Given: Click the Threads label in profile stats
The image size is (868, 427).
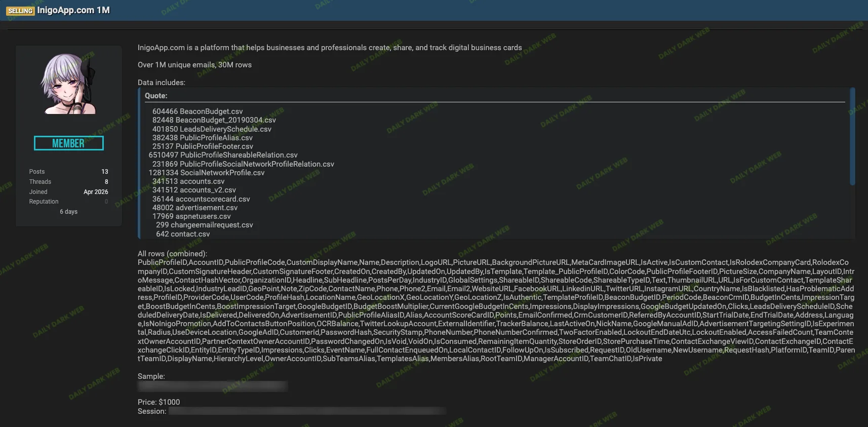Looking at the screenshot, I should (x=40, y=182).
